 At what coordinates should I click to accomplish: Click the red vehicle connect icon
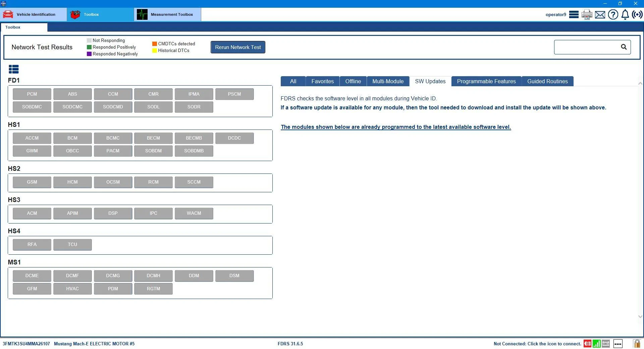tap(587, 344)
